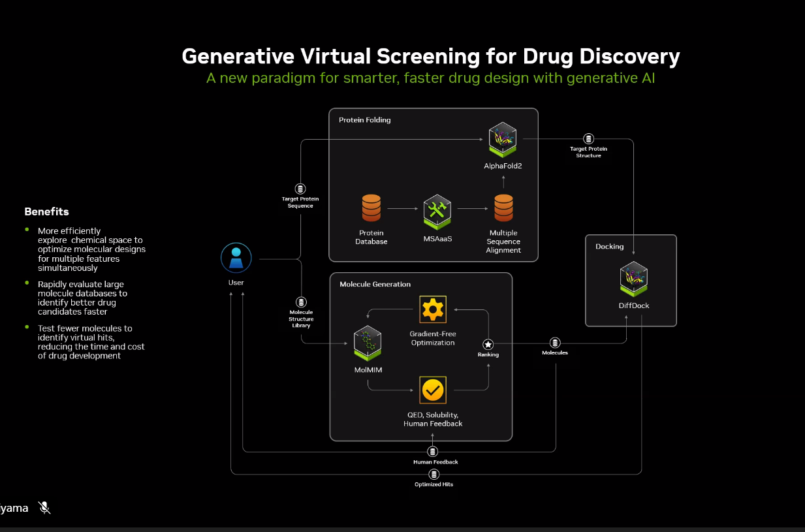The image size is (805, 532).
Task: Click the Optimized Hits data node
Action: (x=434, y=474)
